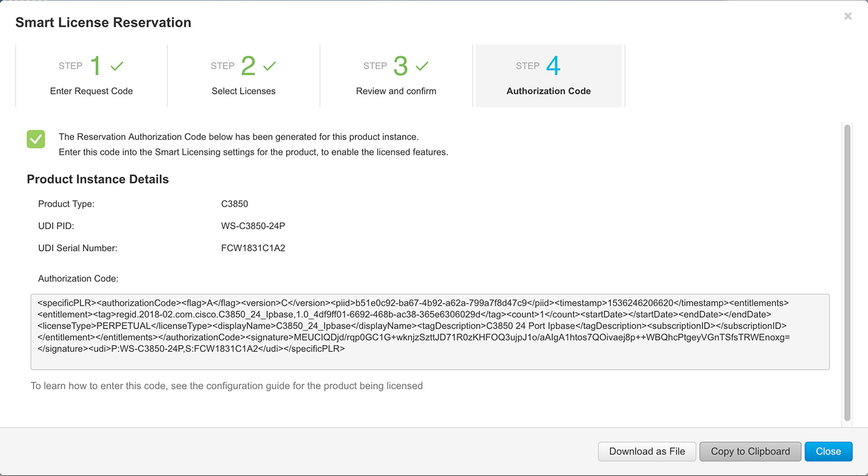Click inside the Authorization Code text box
Screen dimensions: 868x476
tap(430, 332)
